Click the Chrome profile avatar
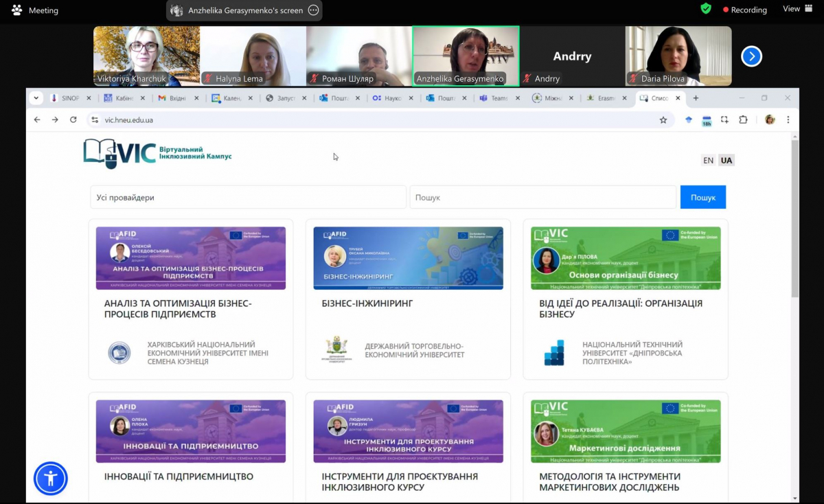 (770, 119)
